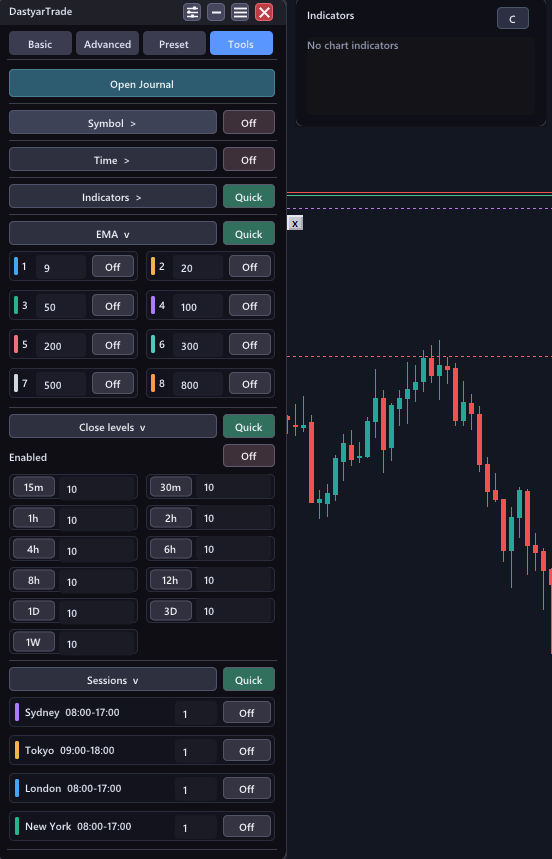Collapse the Sessions section
The image size is (552, 859).
pyautogui.click(x=113, y=679)
